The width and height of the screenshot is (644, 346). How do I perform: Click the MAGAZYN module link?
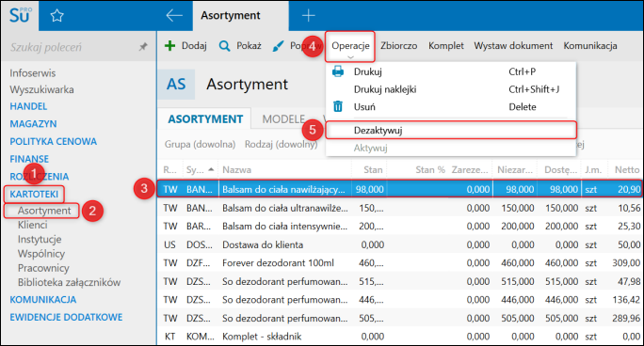click(x=33, y=124)
